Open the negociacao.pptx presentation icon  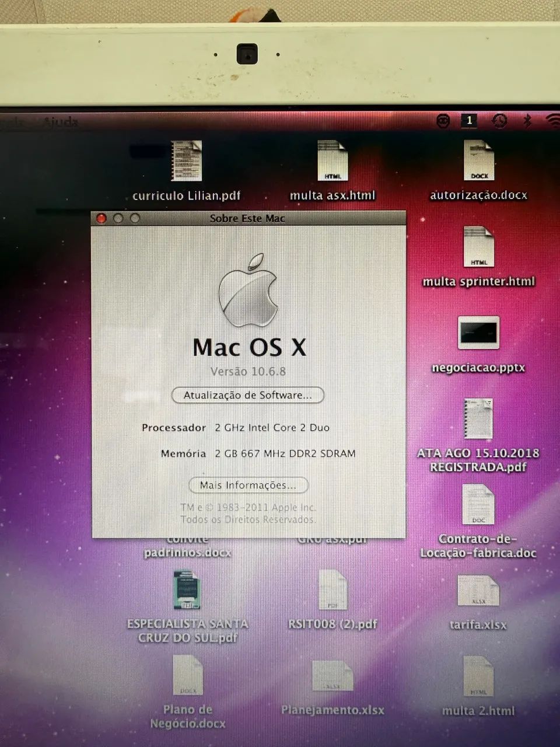pos(478,333)
